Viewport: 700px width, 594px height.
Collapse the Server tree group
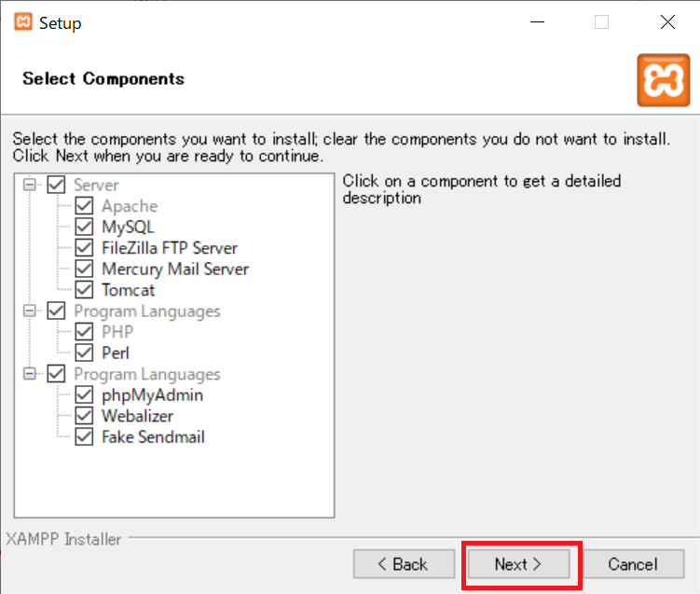[x=30, y=185]
